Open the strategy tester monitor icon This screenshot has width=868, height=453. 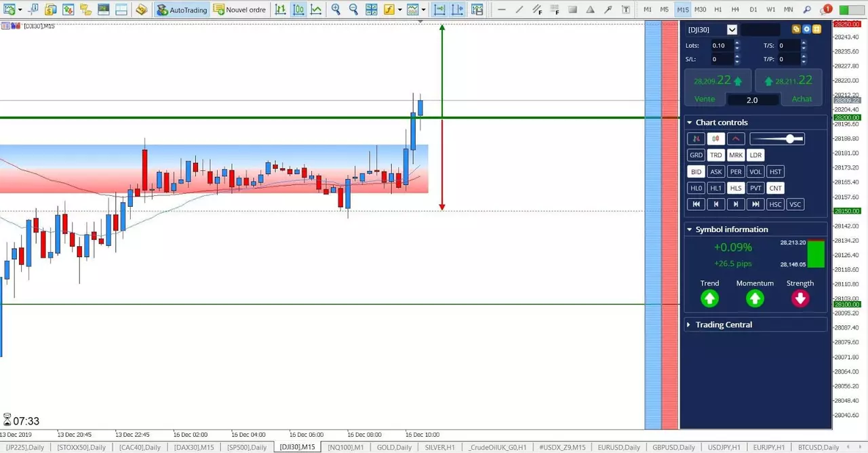103,10
